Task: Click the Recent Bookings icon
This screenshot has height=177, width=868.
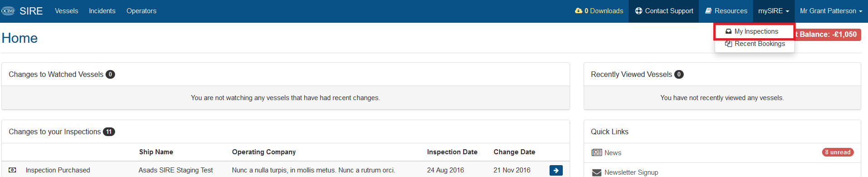Action: pyautogui.click(x=728, y=44)
